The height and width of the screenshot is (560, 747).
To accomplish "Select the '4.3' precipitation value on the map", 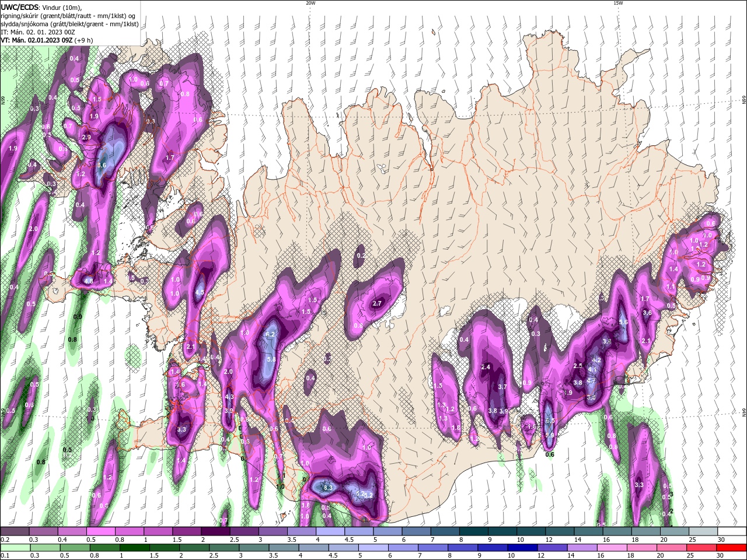I will tap(229, 397).
